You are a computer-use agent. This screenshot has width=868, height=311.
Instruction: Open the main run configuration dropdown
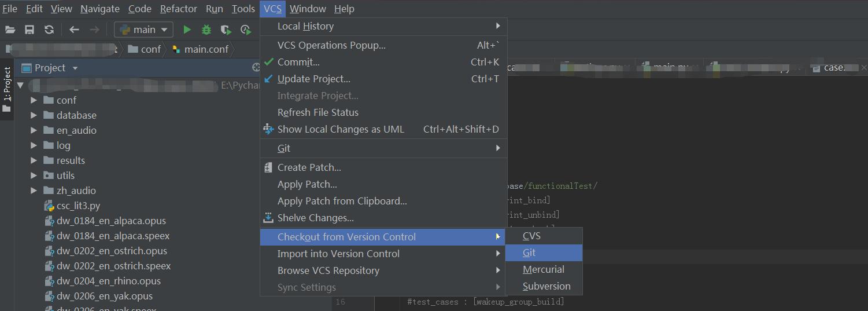144,30
